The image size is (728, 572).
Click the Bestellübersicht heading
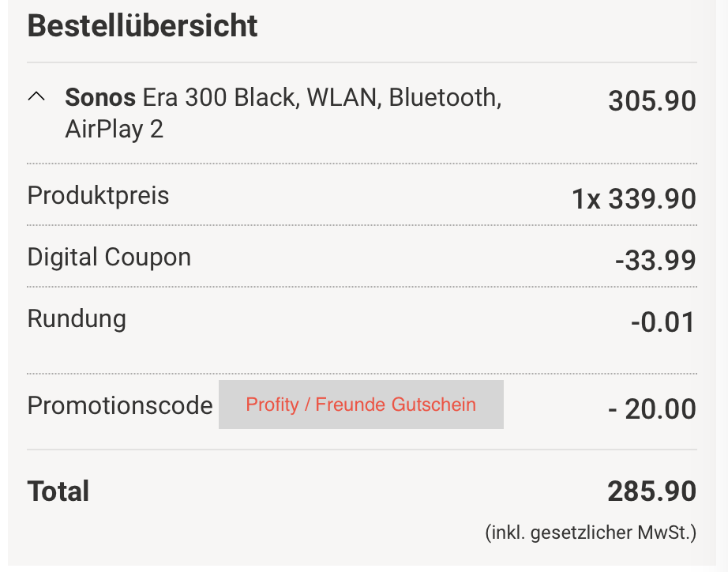click(143, 26)
